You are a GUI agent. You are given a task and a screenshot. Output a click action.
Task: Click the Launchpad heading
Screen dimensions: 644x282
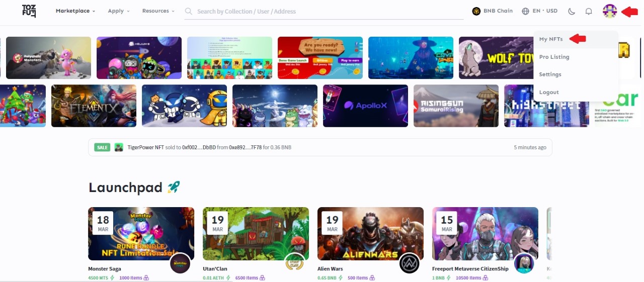pos(125,187)
